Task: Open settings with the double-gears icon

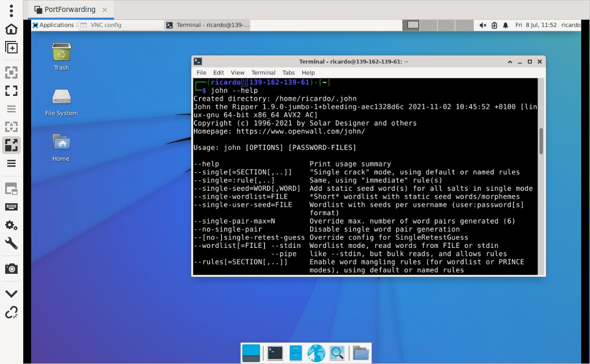Action: point(11,225)
